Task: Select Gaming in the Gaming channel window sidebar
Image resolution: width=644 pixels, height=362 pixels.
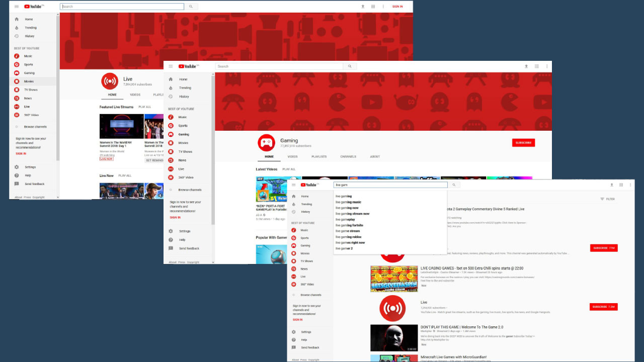Action: point(179,134)
